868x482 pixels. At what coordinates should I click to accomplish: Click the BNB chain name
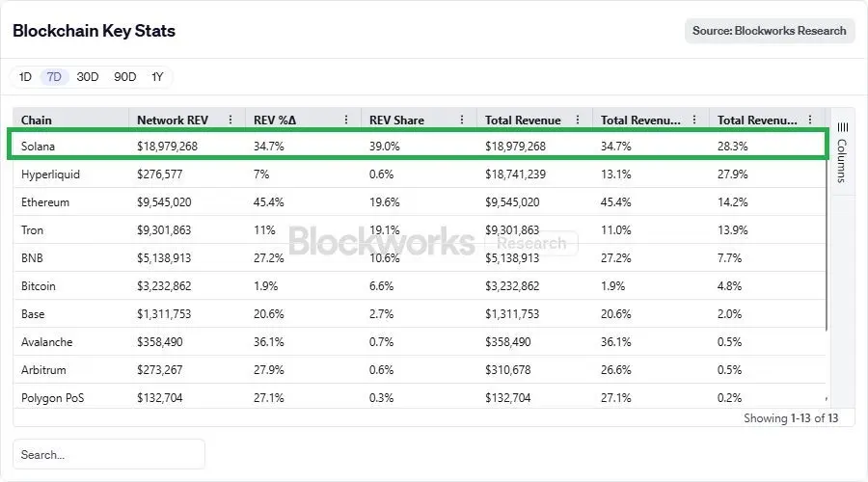tap(32, 258)
